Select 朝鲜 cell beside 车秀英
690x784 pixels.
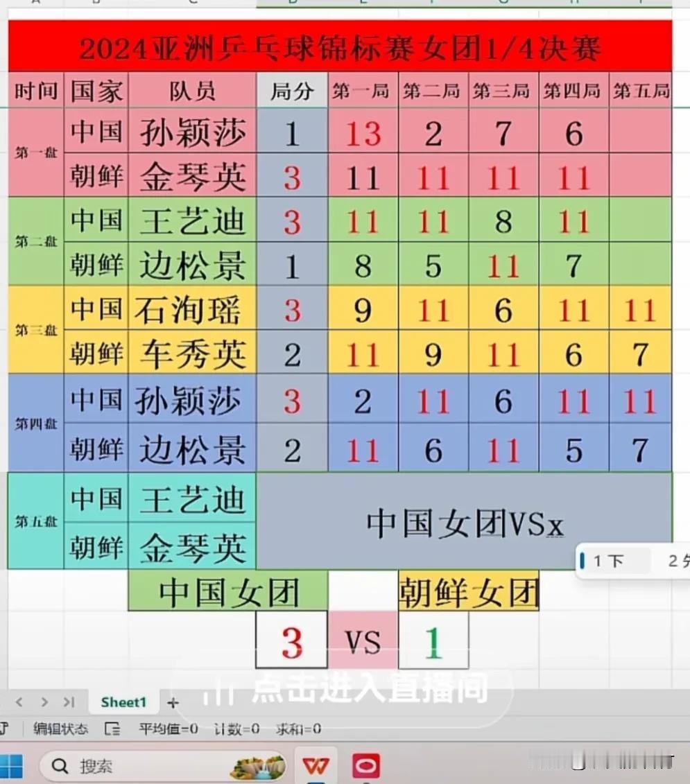pos(96,353)
